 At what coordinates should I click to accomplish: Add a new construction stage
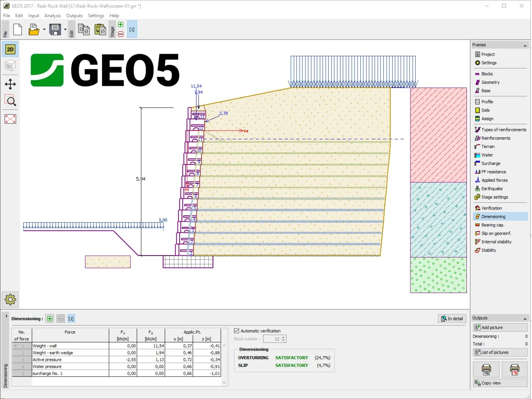[121, 25]
